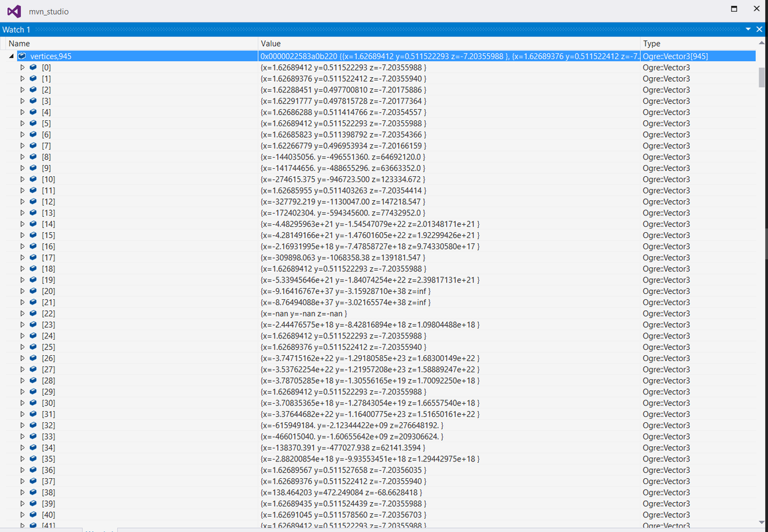Open the Watch 1 window options dropdown
This screenshot has height=532, width=768.
[748, 29]
